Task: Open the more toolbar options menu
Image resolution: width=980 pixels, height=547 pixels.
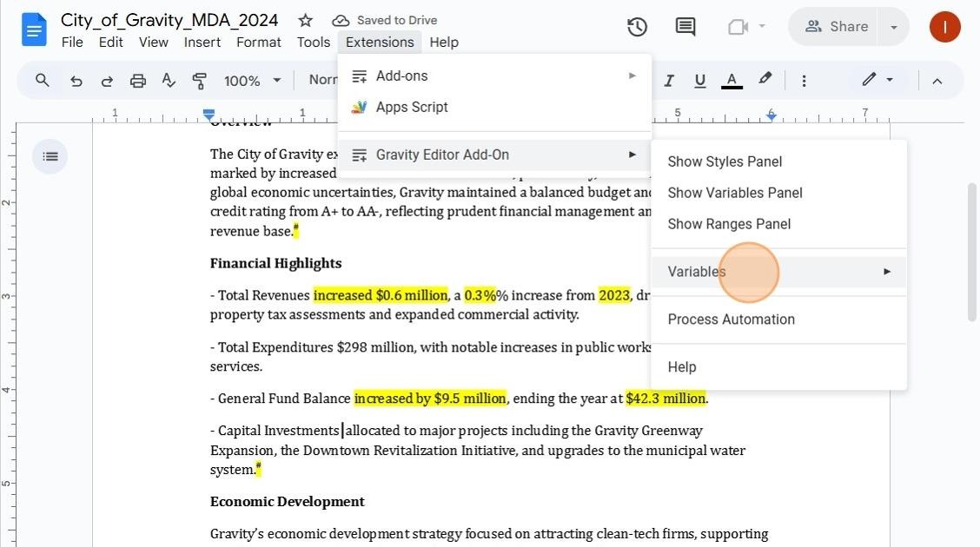Action: click(804, 81)
